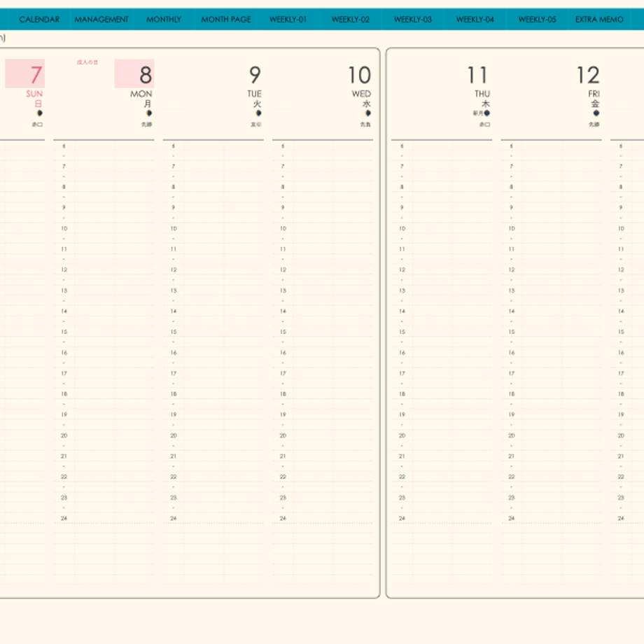The width and height of the screenshot is (644, 644).
Task: Select the date 9 heading
Action: 255,75
